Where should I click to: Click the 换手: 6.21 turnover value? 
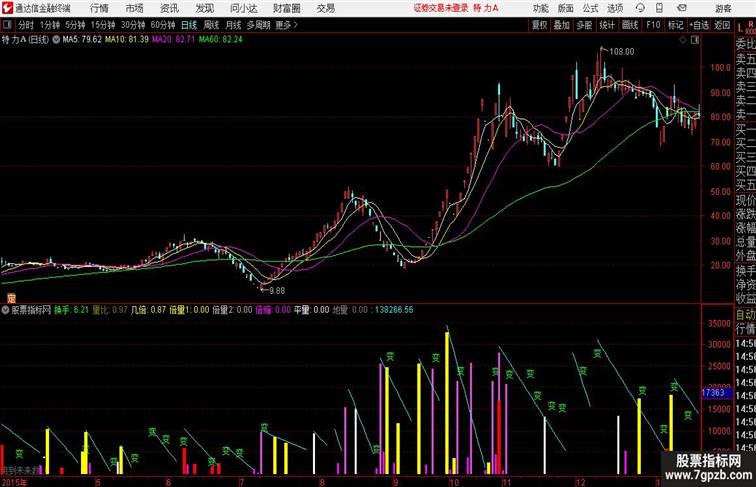(71, 310)
